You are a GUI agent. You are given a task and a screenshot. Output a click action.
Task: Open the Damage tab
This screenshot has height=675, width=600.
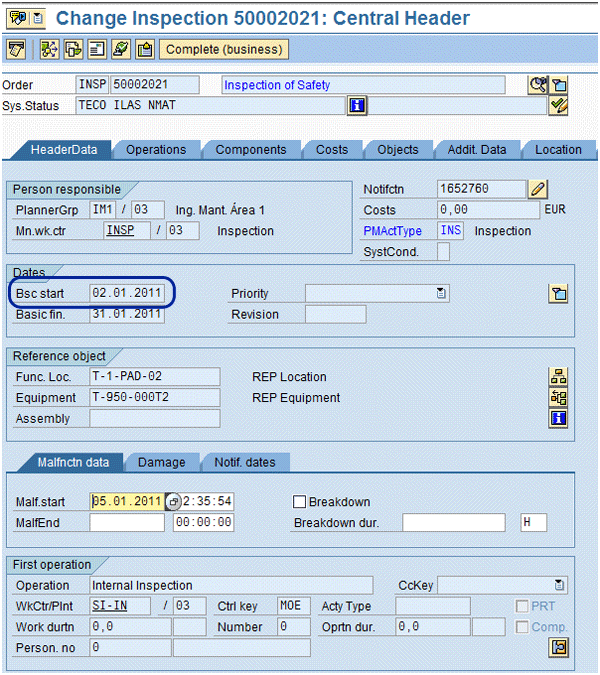[x=161, y=462]
